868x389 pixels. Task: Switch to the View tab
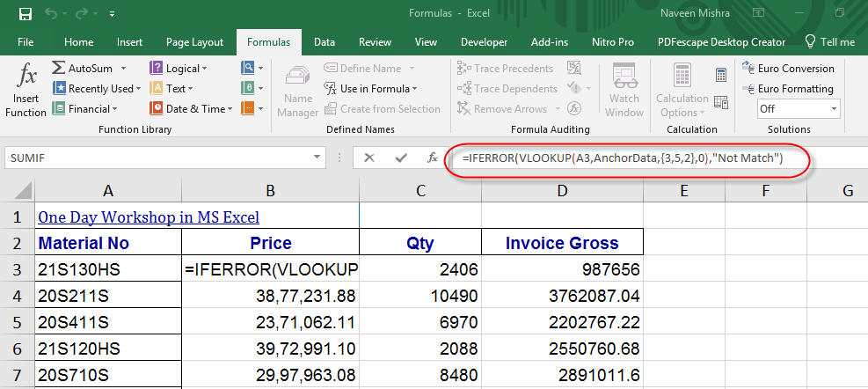[x=426, y=42]
